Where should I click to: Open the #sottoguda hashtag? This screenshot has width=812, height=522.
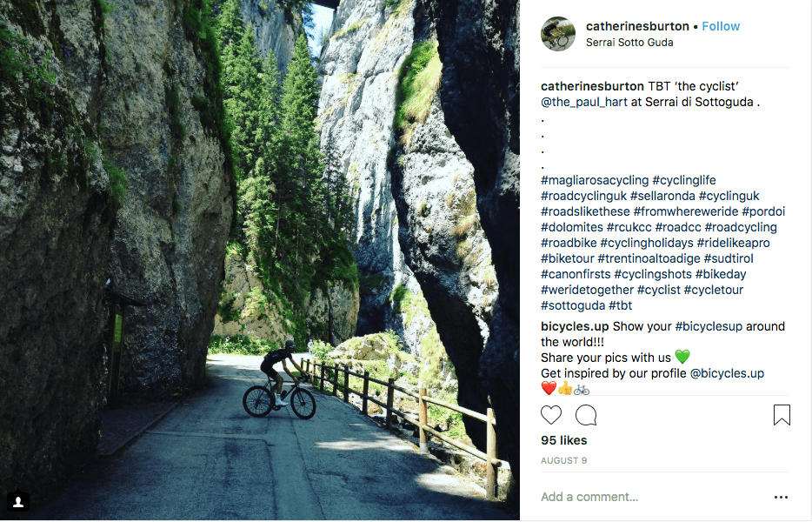click(572, 305)
